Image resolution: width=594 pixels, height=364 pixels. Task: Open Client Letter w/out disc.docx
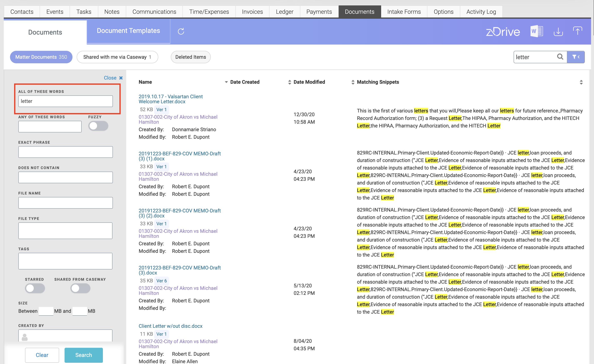170,326
